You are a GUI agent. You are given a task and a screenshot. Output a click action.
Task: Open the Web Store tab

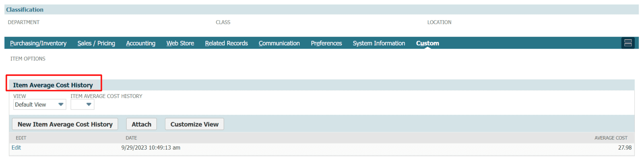click(180, 43)
